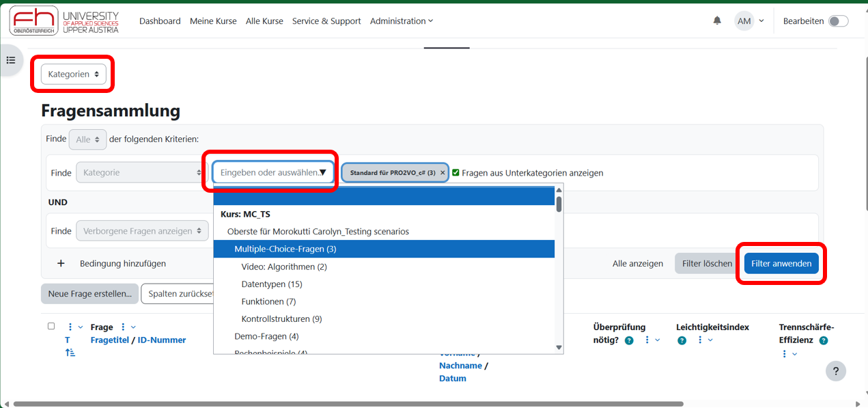Open the course index drawer icon

click(11, 60)
